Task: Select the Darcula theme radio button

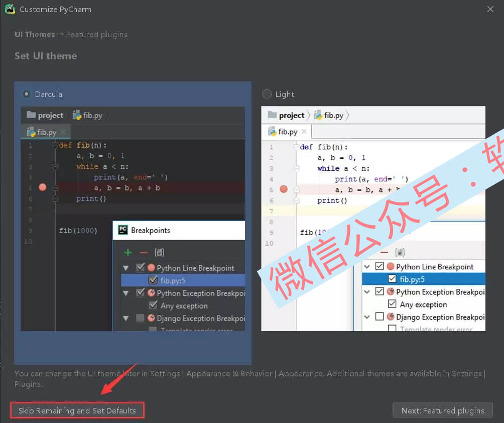Action: tap(27, 94)
